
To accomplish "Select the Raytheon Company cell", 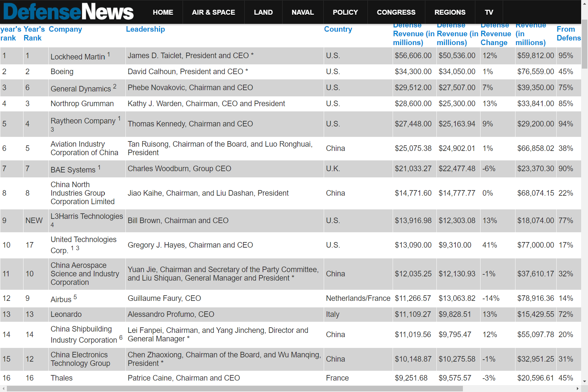I will click(x=87, y=124).
